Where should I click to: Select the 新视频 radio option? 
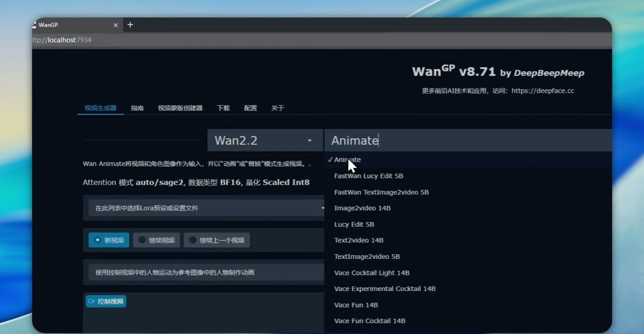pos(109,240)
